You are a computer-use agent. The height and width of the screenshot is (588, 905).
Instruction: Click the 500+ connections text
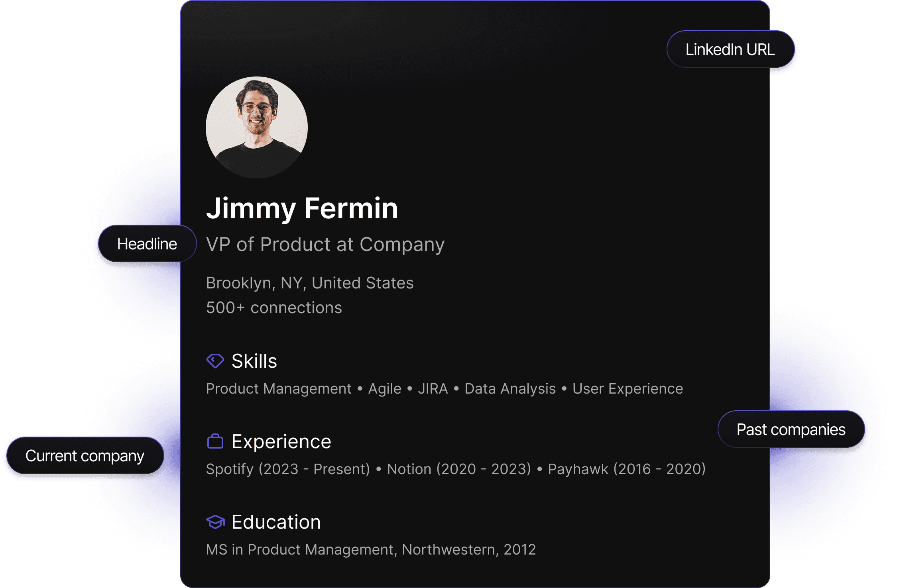coord(273,308)
